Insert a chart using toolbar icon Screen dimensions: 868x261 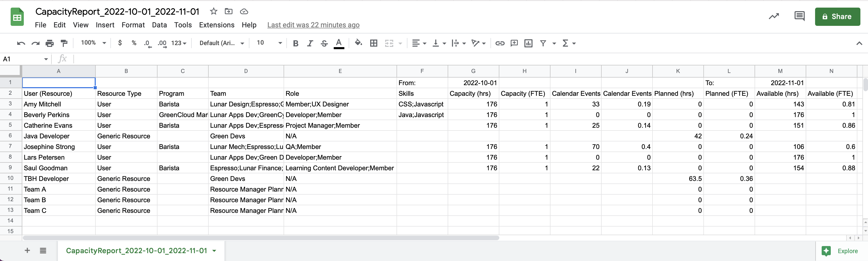[528, 43]
